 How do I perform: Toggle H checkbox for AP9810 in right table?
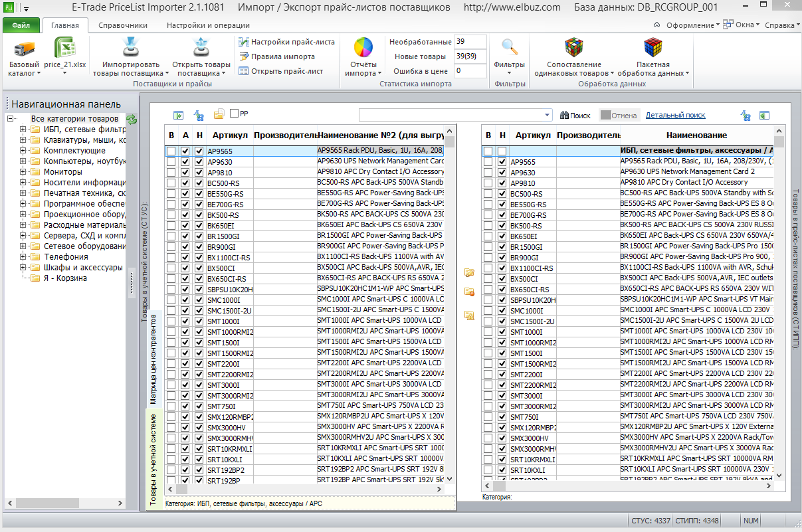[502, 183]
